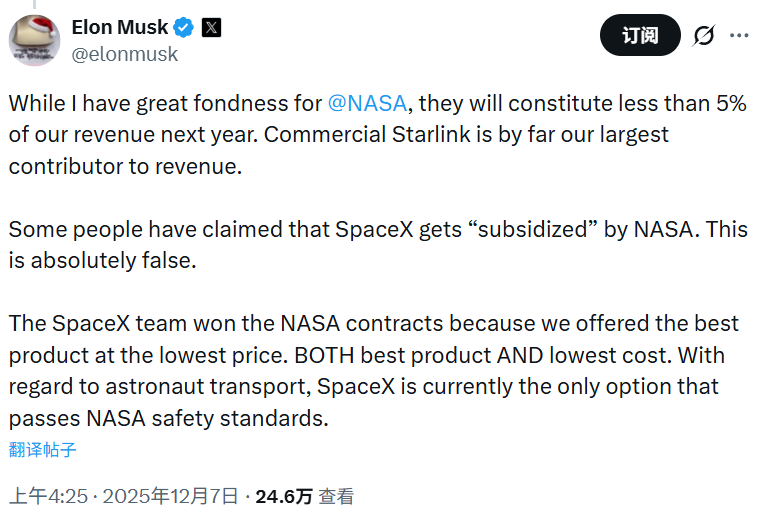Open Elon Musk's profile avatar
760x515 pixels.
36,41
